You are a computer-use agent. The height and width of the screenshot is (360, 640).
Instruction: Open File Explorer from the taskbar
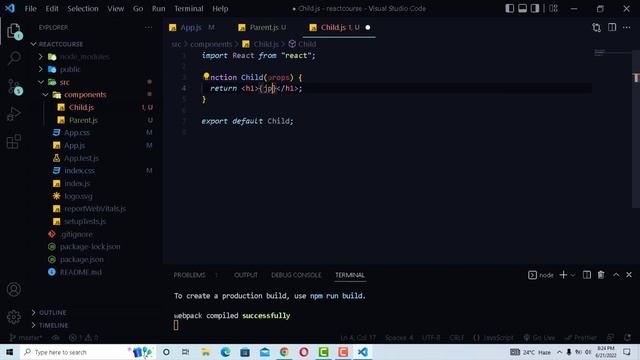pyautogui.click(x=205, y=352)
